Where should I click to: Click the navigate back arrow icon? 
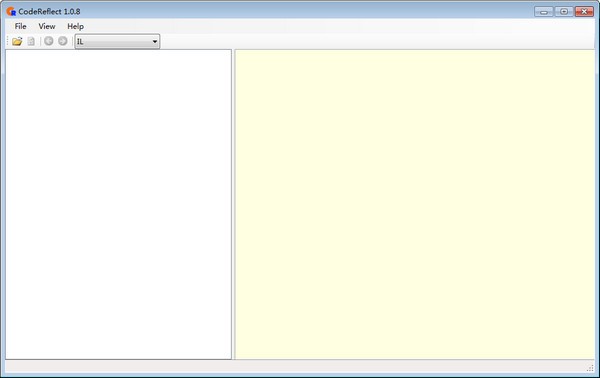coord(49,41)
